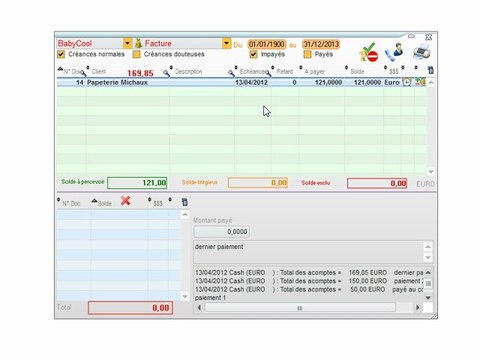Expand the Facture document type dropdown
Screen dimensions: 480x360
coord(226,43)
